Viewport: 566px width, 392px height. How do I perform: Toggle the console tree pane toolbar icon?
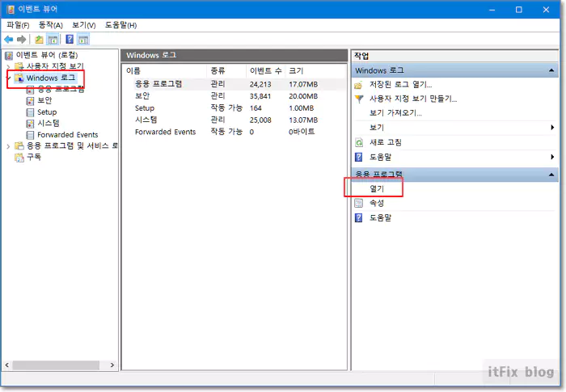click(x=53, y=40)
